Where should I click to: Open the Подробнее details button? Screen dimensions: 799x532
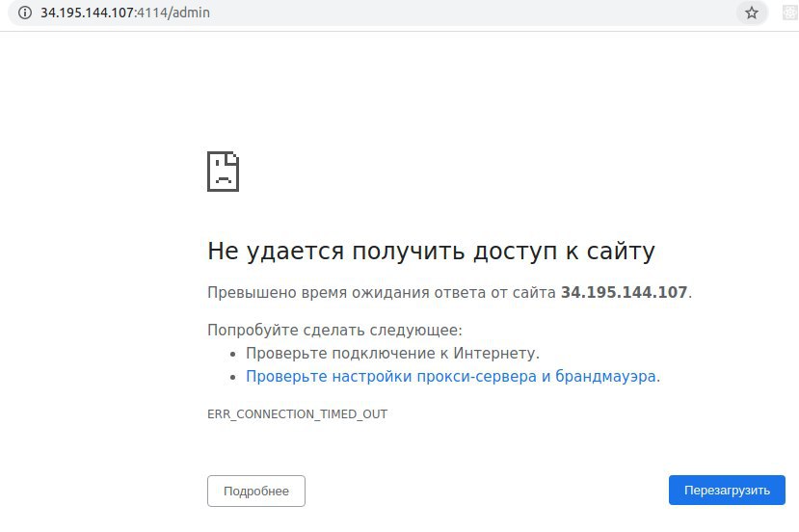(x=256, y=491)
